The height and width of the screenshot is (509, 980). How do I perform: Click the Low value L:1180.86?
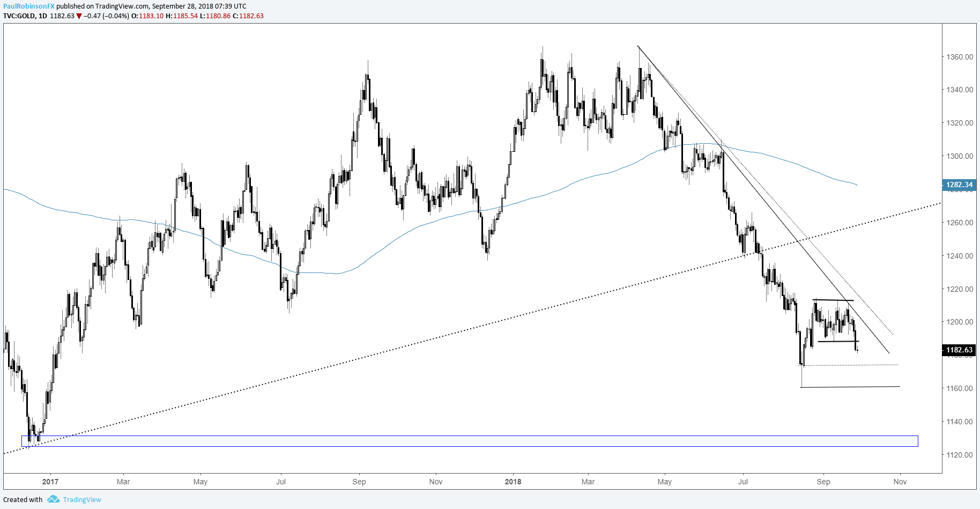(216, 16)
